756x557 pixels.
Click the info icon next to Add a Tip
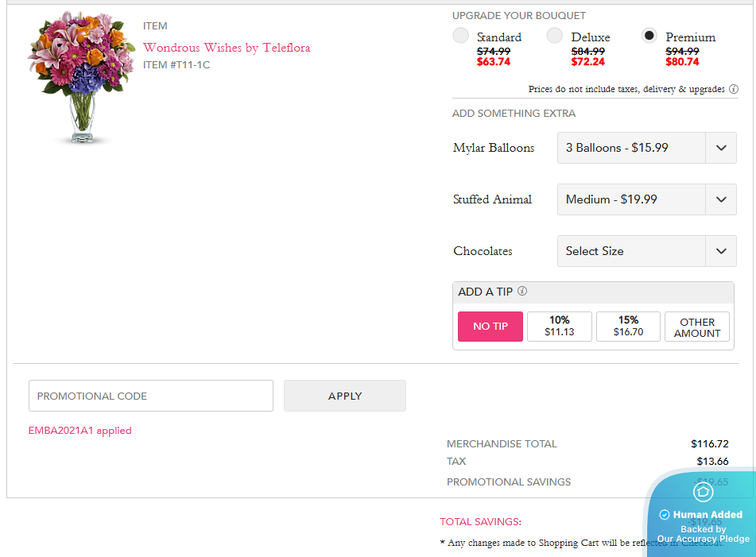click(x=522, y=292)
